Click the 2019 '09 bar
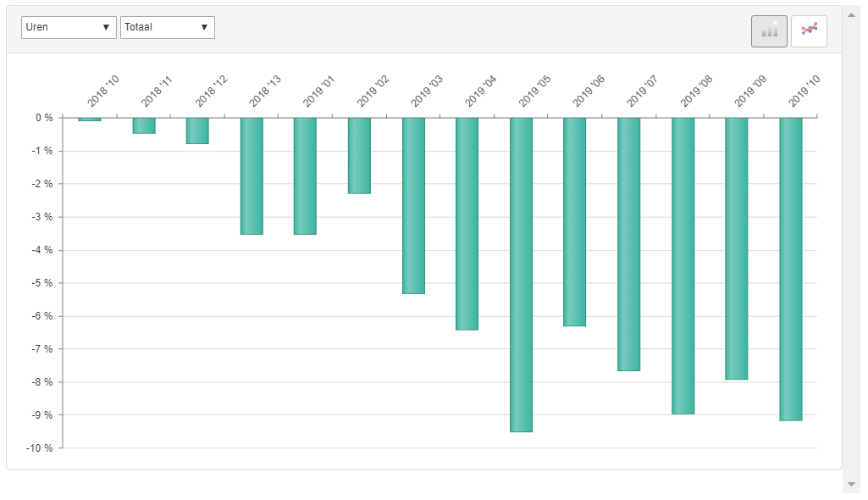Screen dimensions: 868x500 coord(736,248)
